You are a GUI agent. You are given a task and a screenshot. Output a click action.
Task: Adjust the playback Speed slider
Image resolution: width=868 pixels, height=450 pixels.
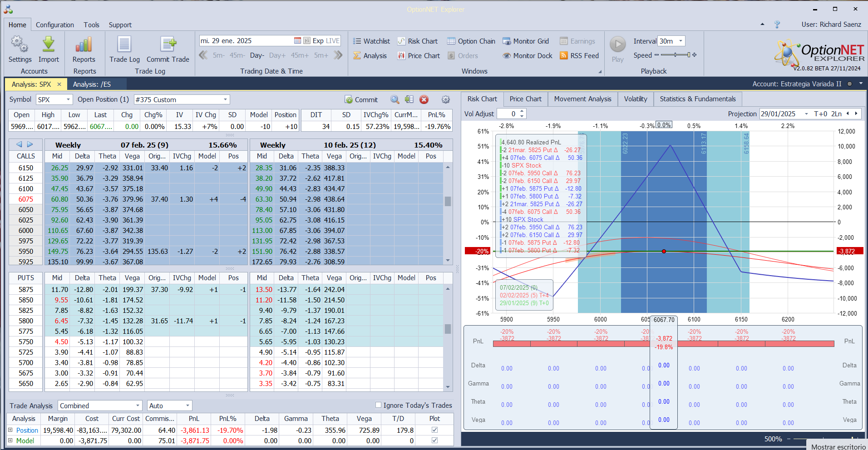point(675,55)
